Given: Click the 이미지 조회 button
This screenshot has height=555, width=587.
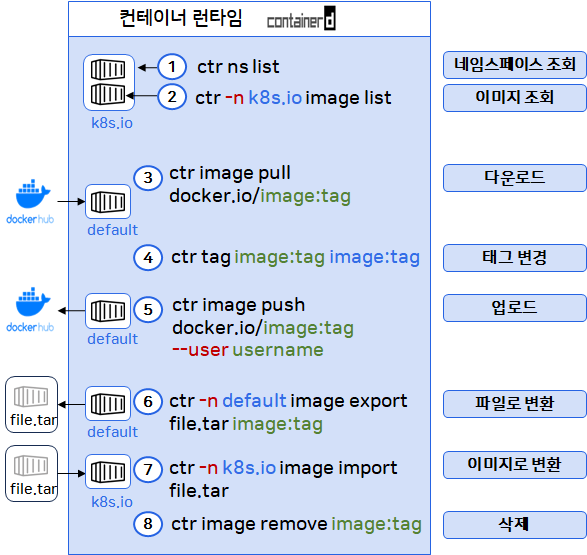Looking at the screenshot, I should 515,98.
